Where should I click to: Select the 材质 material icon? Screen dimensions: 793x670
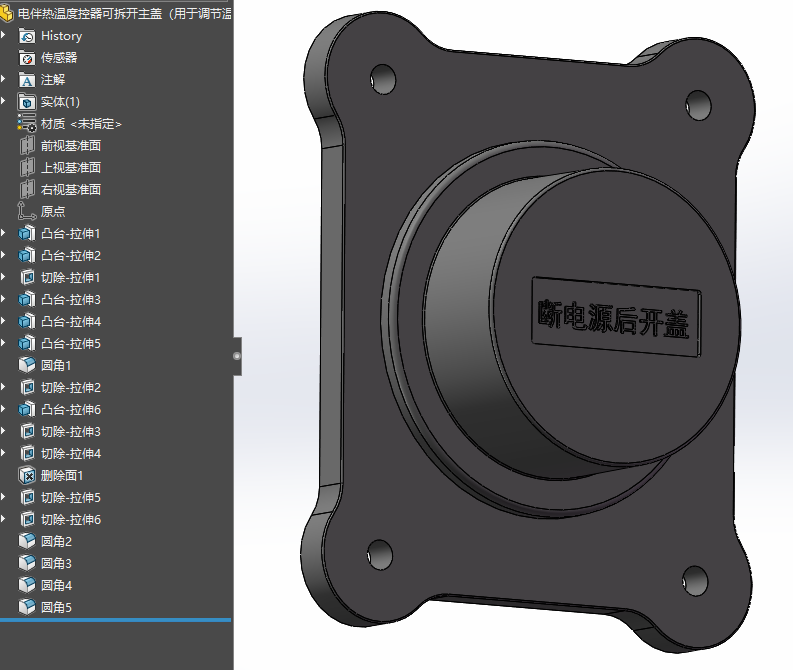27,123
